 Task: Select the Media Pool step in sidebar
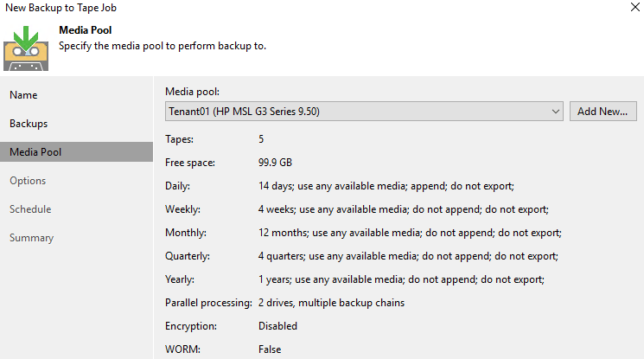76,151
